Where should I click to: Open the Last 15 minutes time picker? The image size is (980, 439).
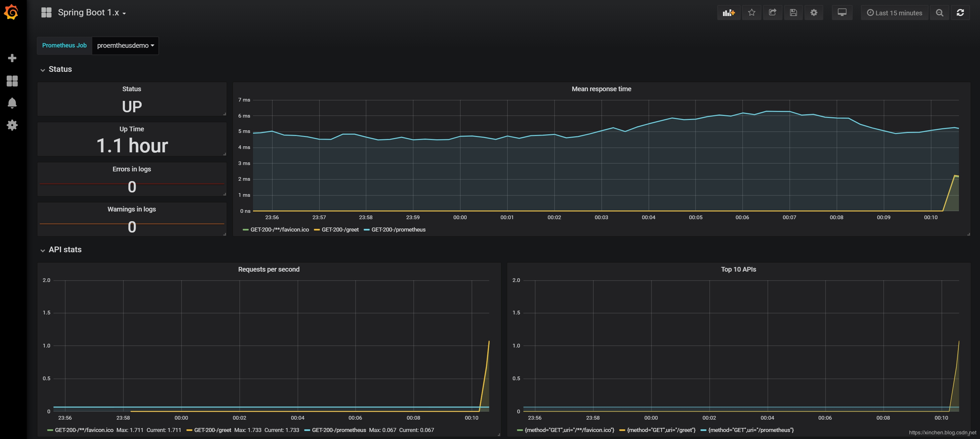tap(894, 13)
